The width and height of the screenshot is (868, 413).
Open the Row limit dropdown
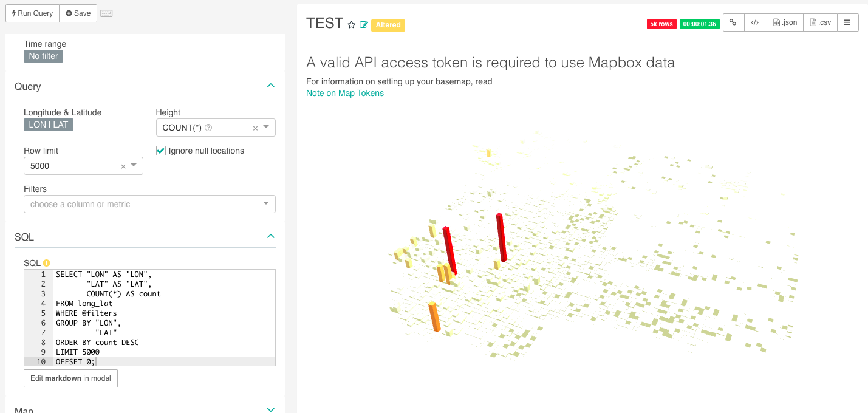coord(134,166)
